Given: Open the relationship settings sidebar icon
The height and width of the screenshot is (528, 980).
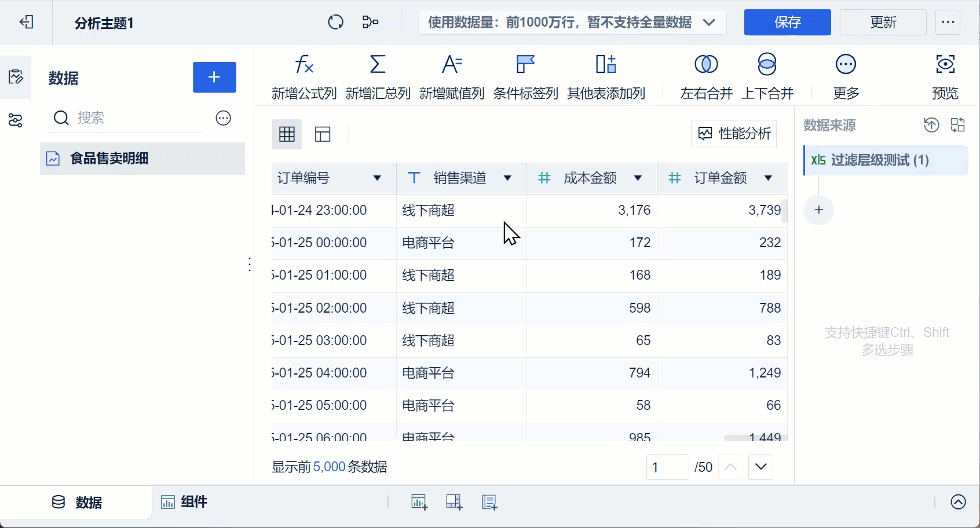Looking at the screenshot, I should click(x=16, y=120).
